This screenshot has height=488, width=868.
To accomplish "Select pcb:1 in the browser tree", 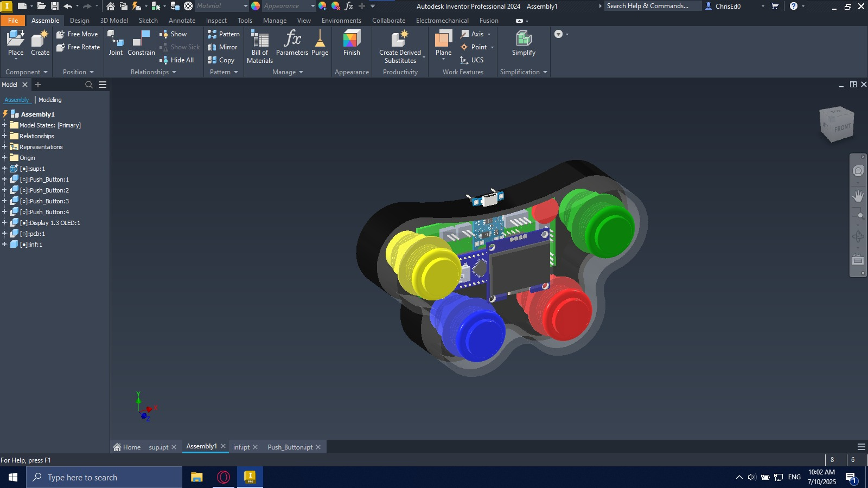I will [x=32, y=234].
